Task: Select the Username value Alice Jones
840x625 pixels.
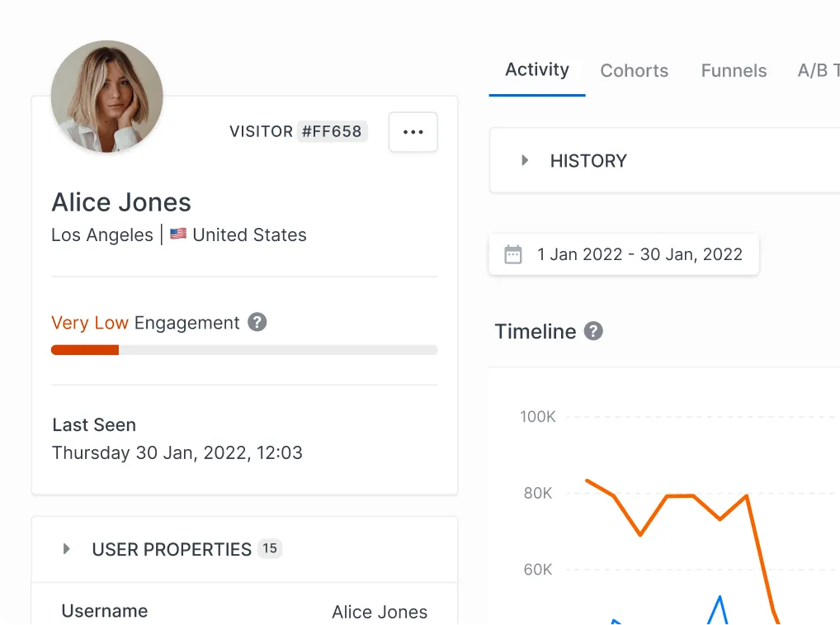Action: coord(379,611)
